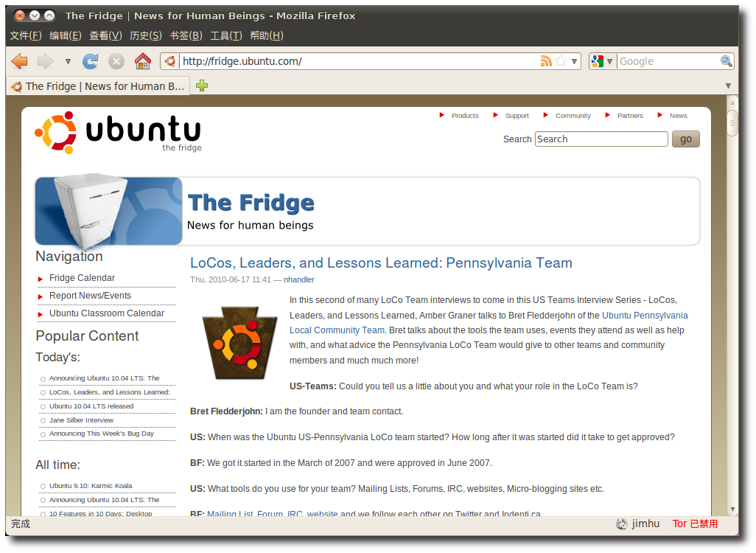Toggle the Tor 已禁用 status button
Image resolution: width=756 pixels, height=553 pixels.
coord(695,524)
